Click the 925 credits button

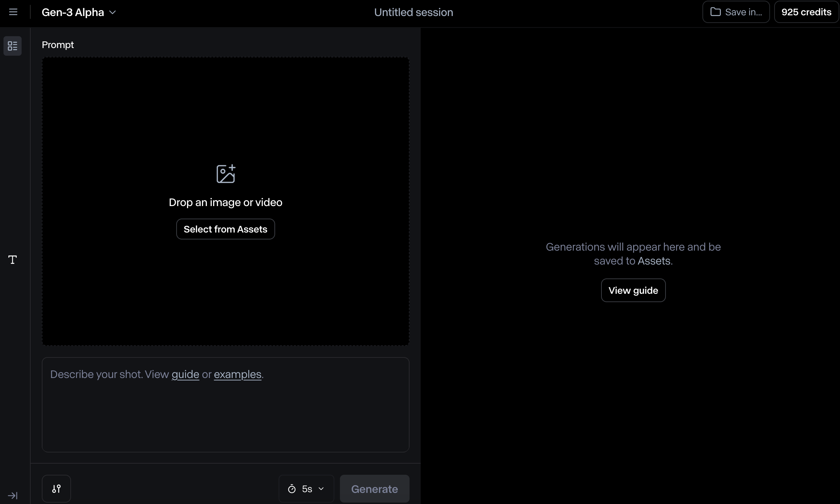click(806, 12)
